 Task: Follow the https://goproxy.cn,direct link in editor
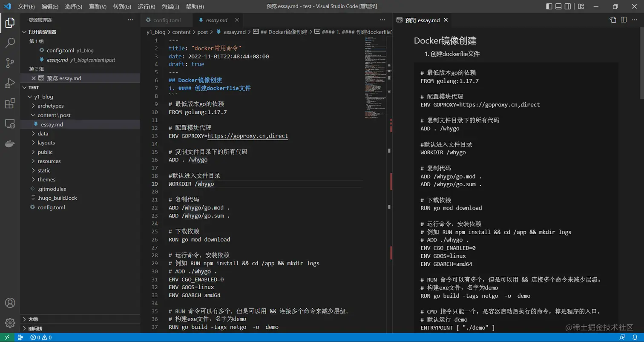coord(247,136)
